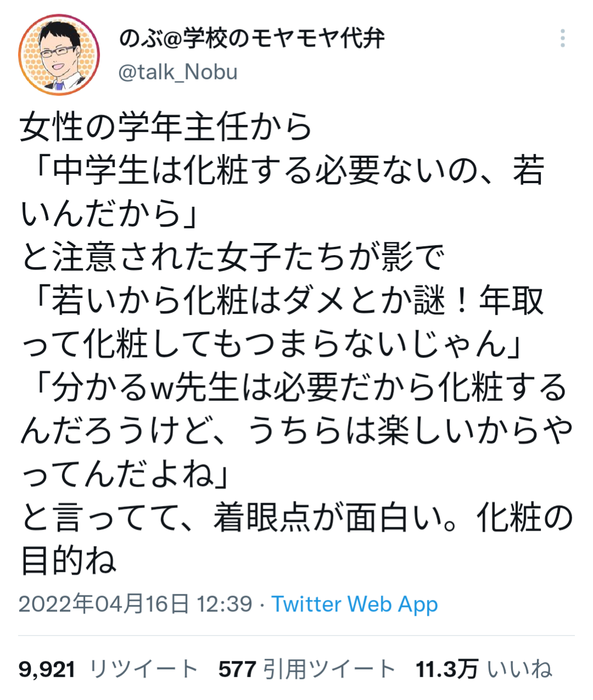View the 577 quote tweet count
Image resolution: width=593 pixels, height=700 pixels.
click(x=237, y=669)
